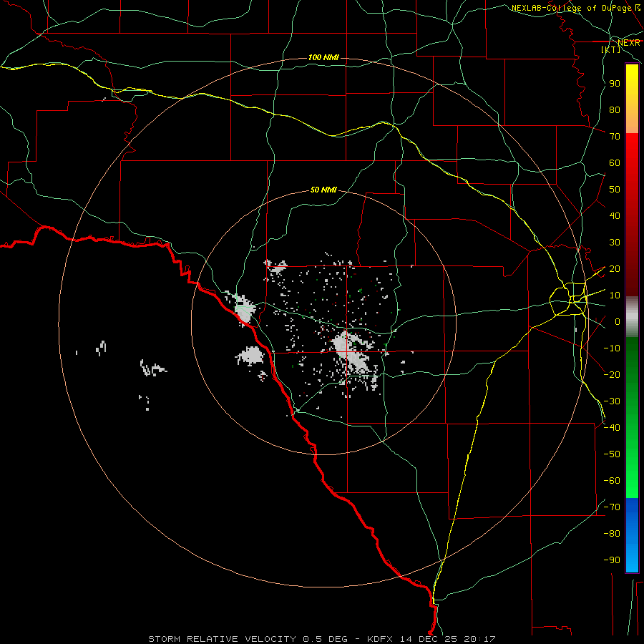Click the 0 value on velocity scale
This screenshot has height=644, width=644.
click(618, 322)
